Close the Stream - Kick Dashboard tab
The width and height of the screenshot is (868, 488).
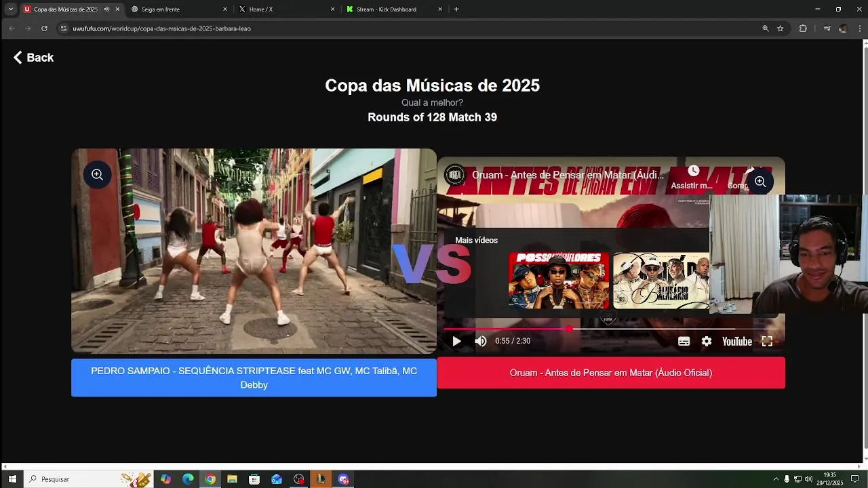(x=440, y=9)
